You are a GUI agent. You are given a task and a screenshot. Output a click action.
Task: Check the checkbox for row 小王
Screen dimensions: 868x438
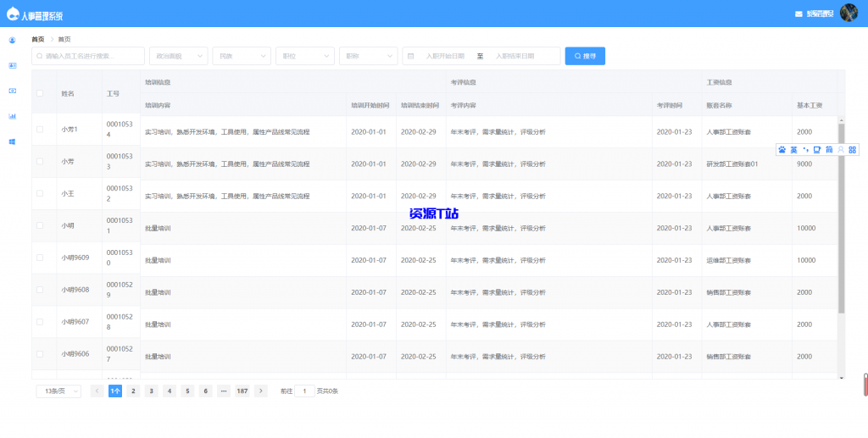point(40,194)
